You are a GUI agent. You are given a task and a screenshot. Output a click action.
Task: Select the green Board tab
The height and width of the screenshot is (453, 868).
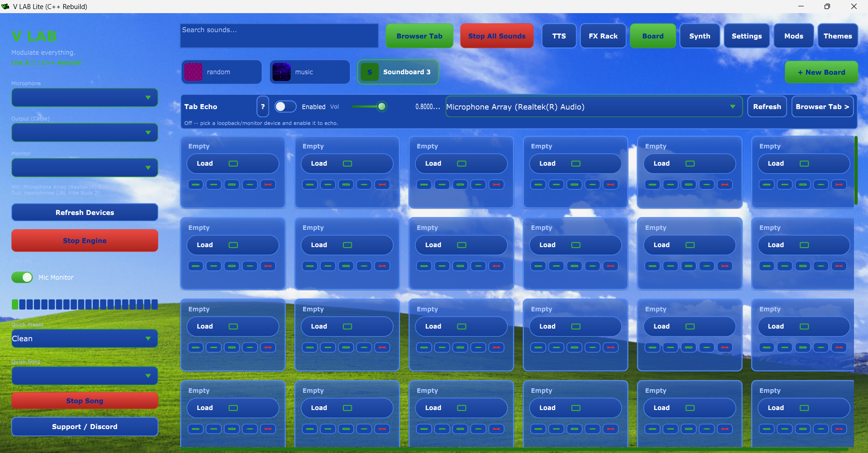pyautogui.click(x=653, y=36)
